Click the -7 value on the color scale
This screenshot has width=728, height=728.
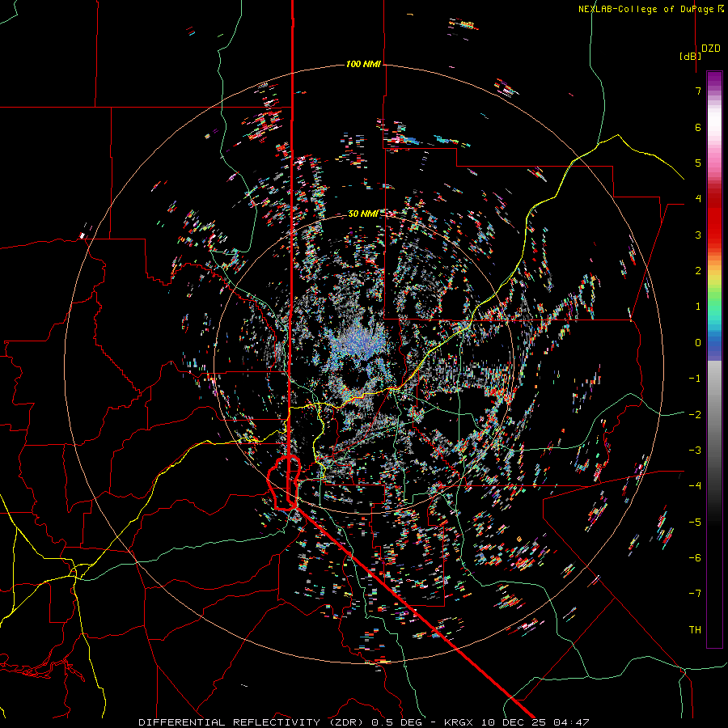695,594
